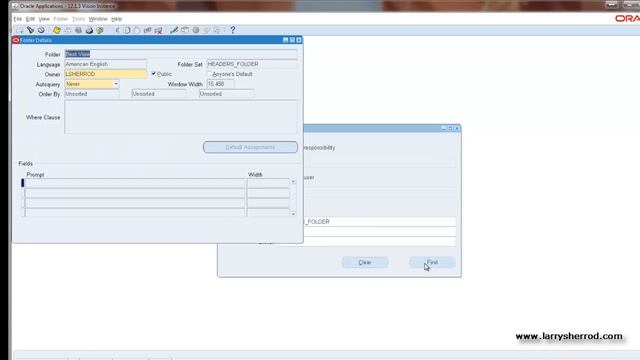
Task: Click the Zoom toolbar icon
Action: point(185,30)
